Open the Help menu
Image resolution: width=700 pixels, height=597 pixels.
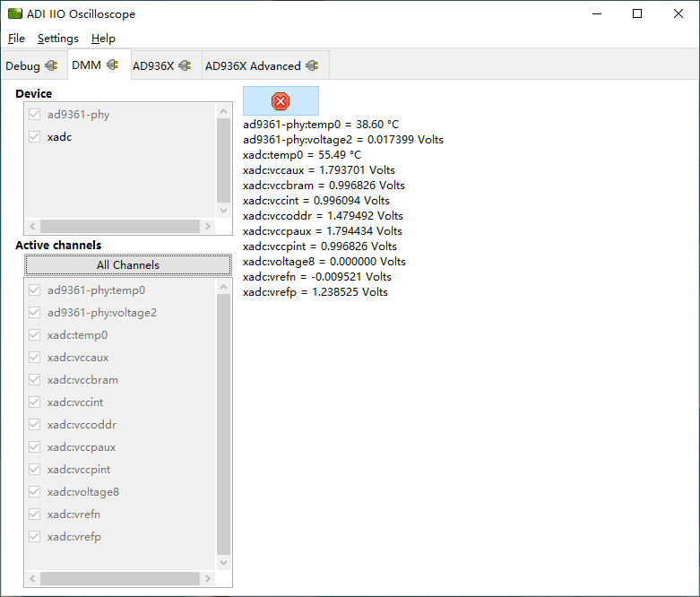click(104, 39)
